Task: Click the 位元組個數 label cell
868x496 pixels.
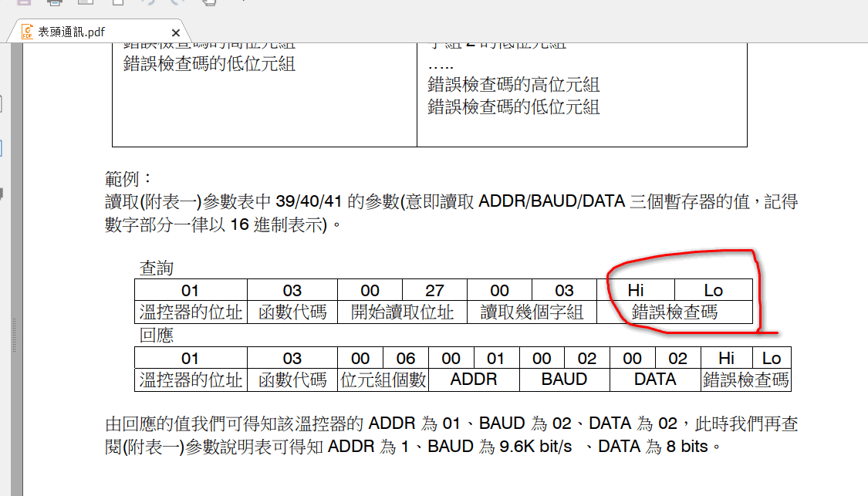Action: [x=383, y=380]
